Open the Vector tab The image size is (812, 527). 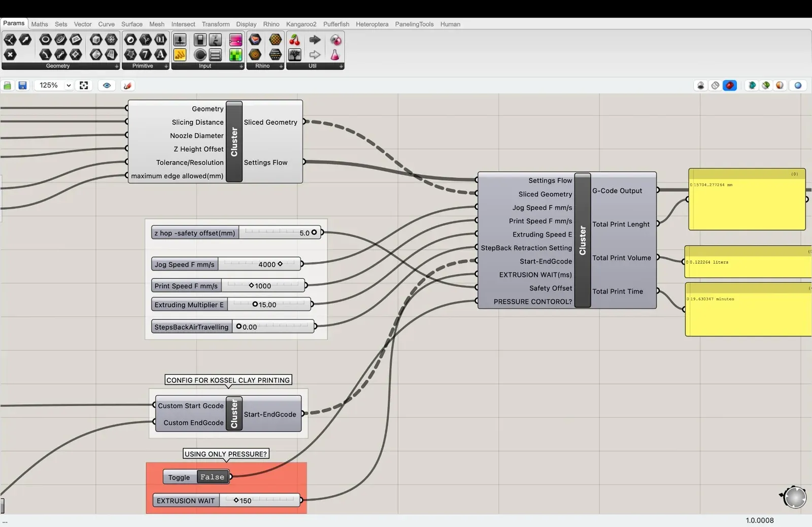click(x=83, y=24)
